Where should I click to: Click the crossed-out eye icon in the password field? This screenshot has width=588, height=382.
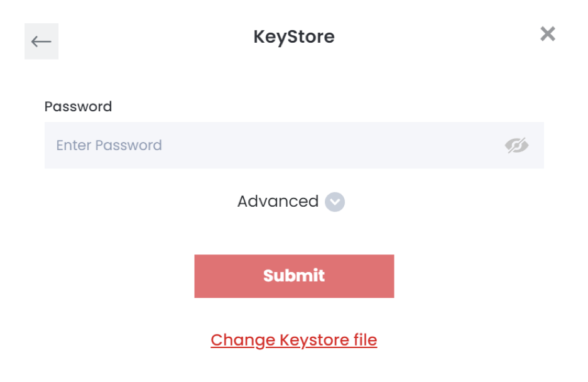[516, 146]
